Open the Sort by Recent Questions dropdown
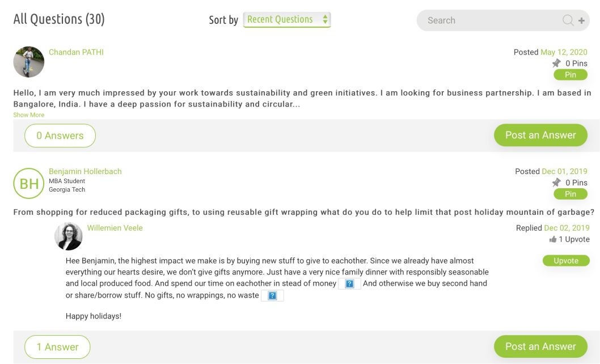 tap(286, 20)
